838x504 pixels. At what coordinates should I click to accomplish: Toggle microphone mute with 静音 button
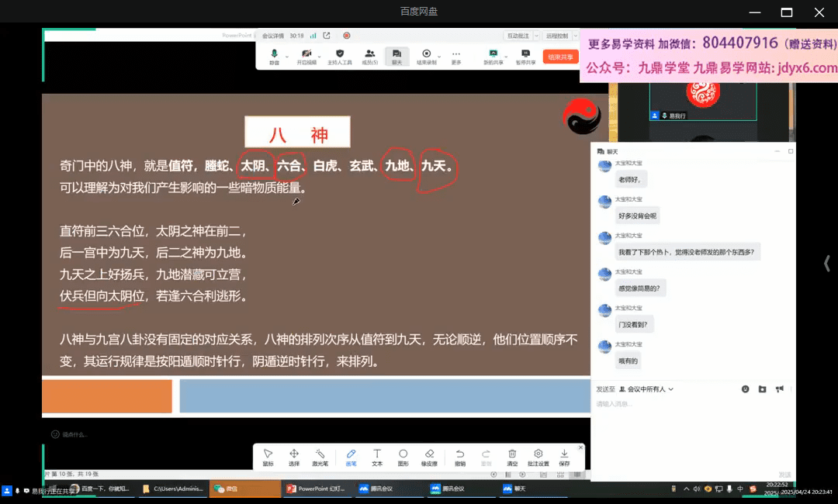pos(274,57)
